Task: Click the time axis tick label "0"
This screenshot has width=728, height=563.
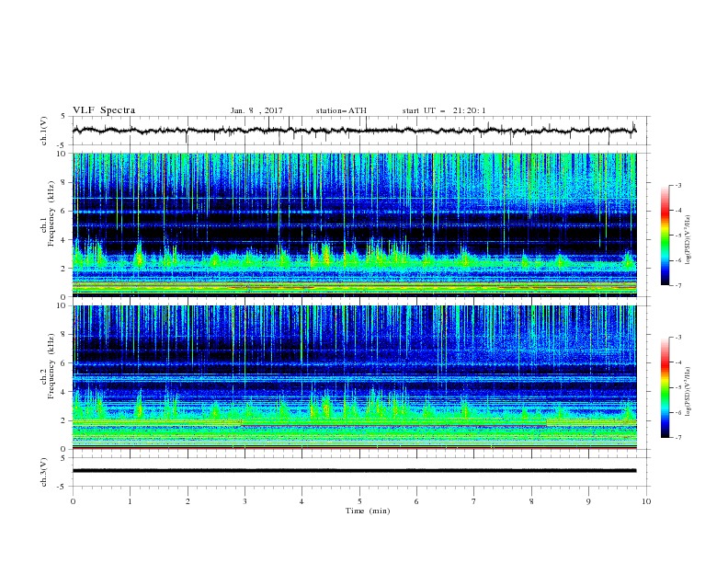Action: [x=73, y=501]
